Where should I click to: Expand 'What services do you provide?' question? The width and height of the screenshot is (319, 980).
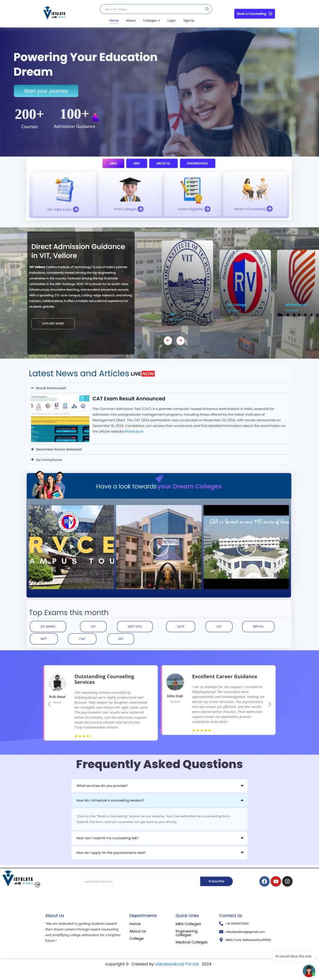(159, 786)
